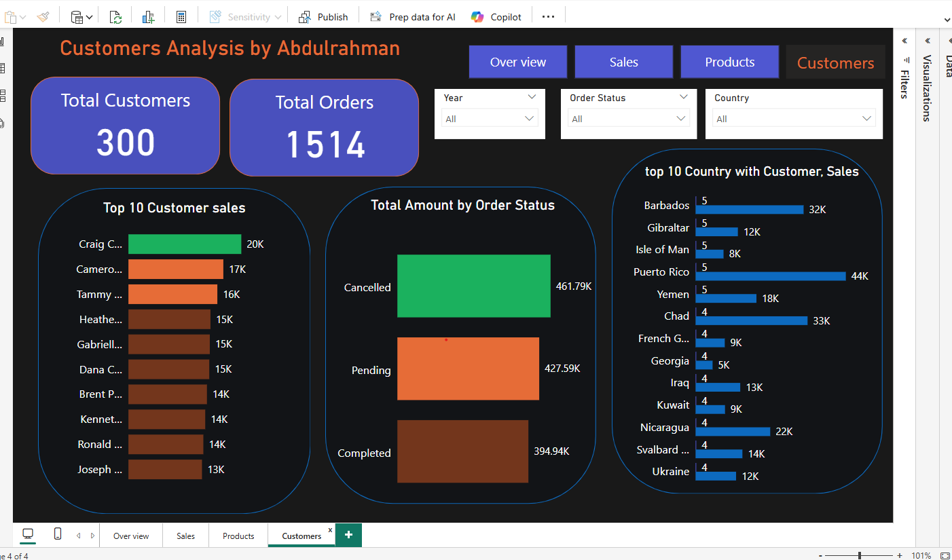Add a new report page

tap(349, 536)
